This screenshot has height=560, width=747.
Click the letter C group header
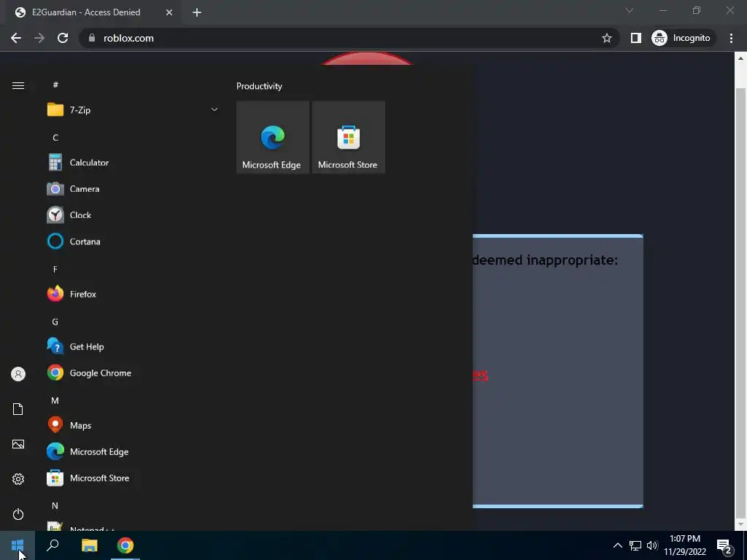55,138
